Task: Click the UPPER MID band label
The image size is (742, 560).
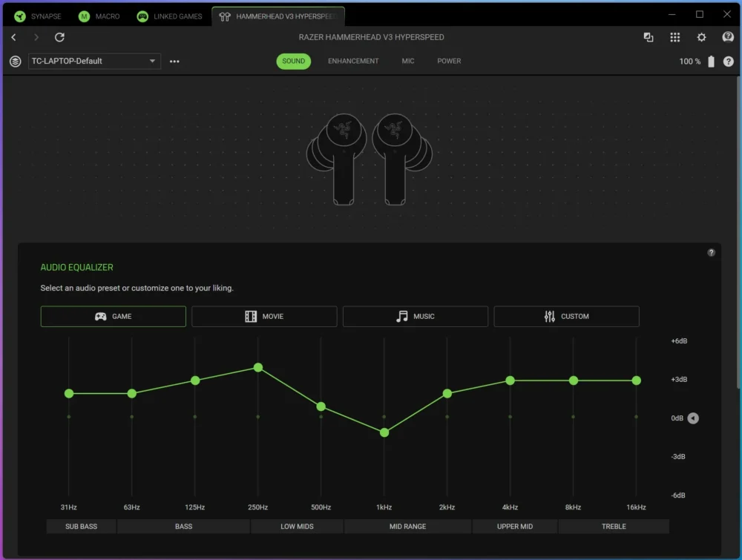Action: [x=515, y=527]
